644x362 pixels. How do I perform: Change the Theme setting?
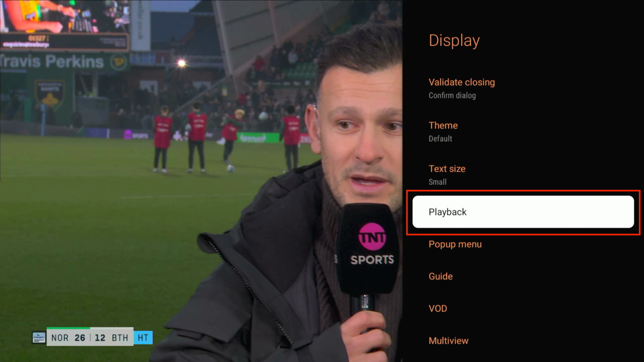click(443, 125)
